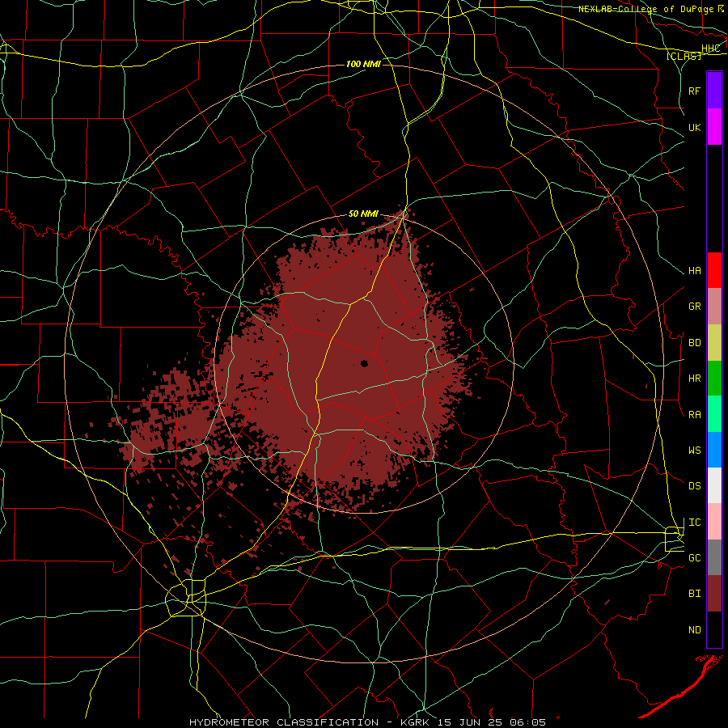Click the WS legend label
728x728 pixels.
click(695, 450)
